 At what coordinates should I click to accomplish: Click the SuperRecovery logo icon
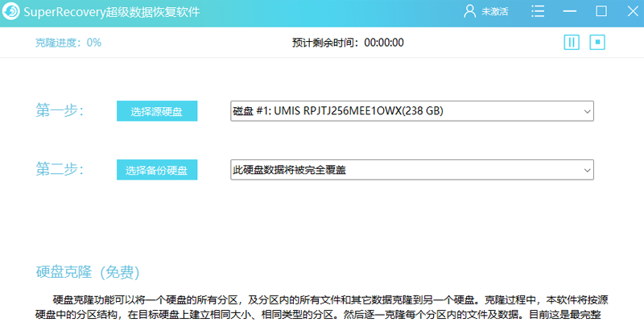tap(12, 11)
